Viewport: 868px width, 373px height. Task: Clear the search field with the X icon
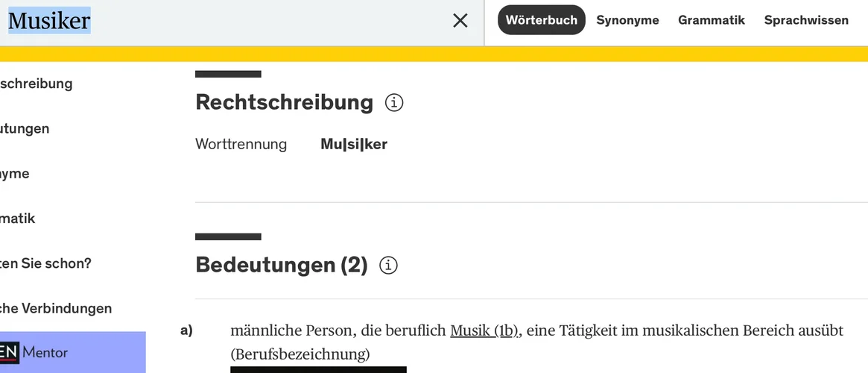coord(460,21)
